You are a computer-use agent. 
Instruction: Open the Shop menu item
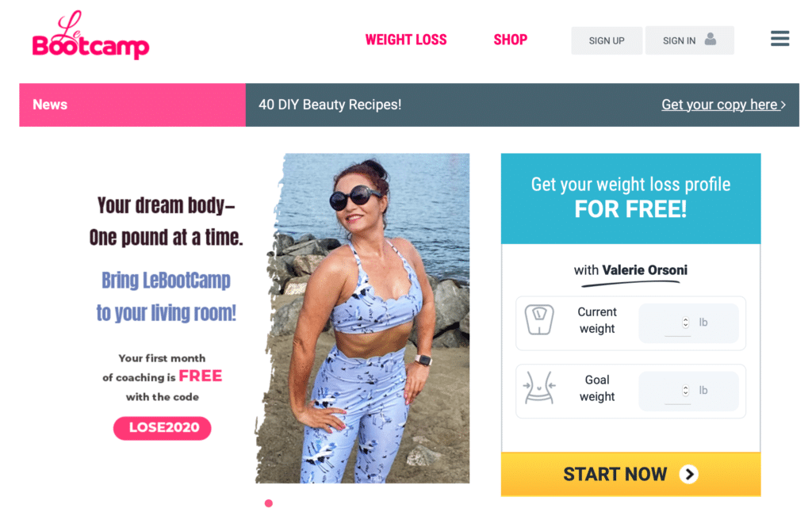(510, 40)
